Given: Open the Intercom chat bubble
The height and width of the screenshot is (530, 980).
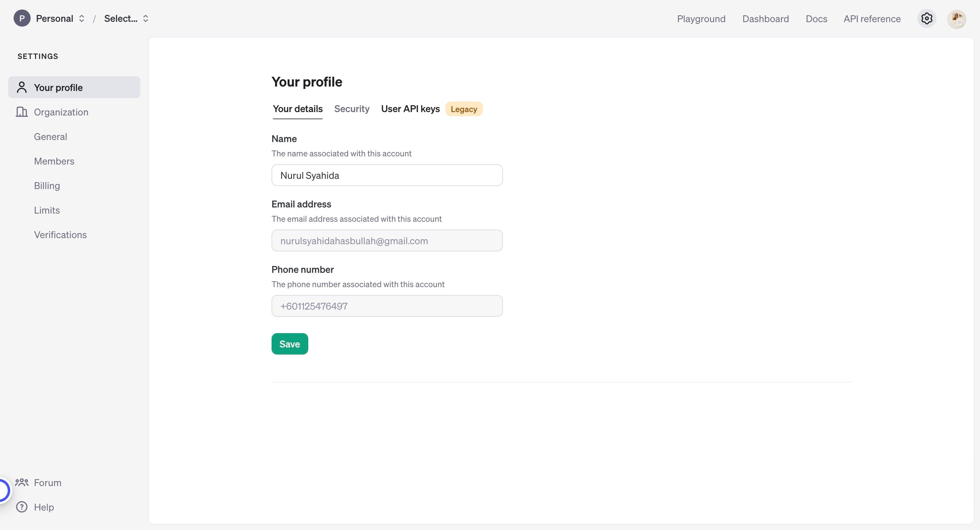Looking at the screenshot, I should (x=4, y=490).
